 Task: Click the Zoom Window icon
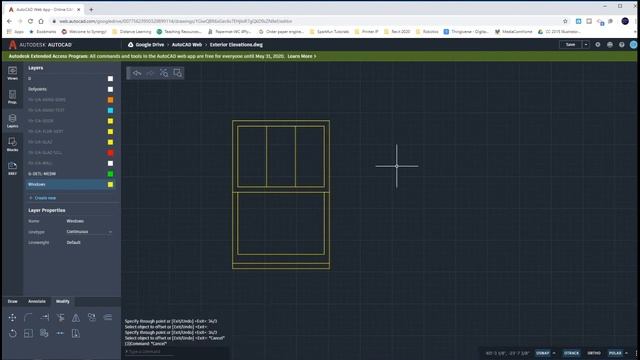pyautogui.click(x=177, y=73)
